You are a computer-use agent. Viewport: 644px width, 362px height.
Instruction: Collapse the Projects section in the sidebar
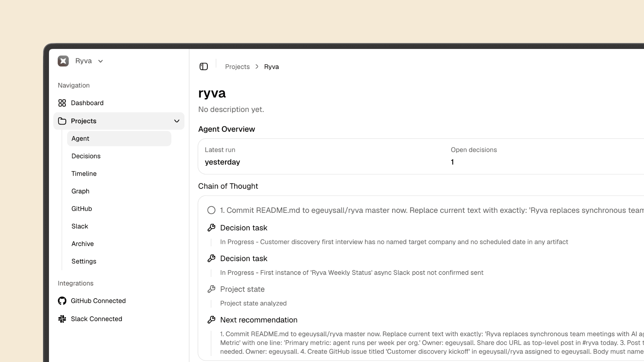tap(177, 121)
